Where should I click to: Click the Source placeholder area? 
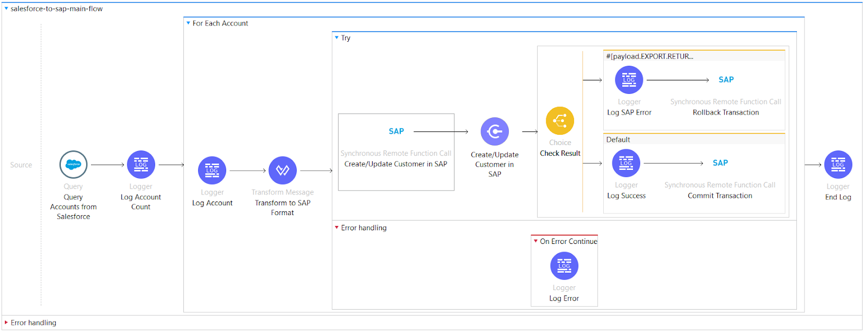click(x=21, y=165)
